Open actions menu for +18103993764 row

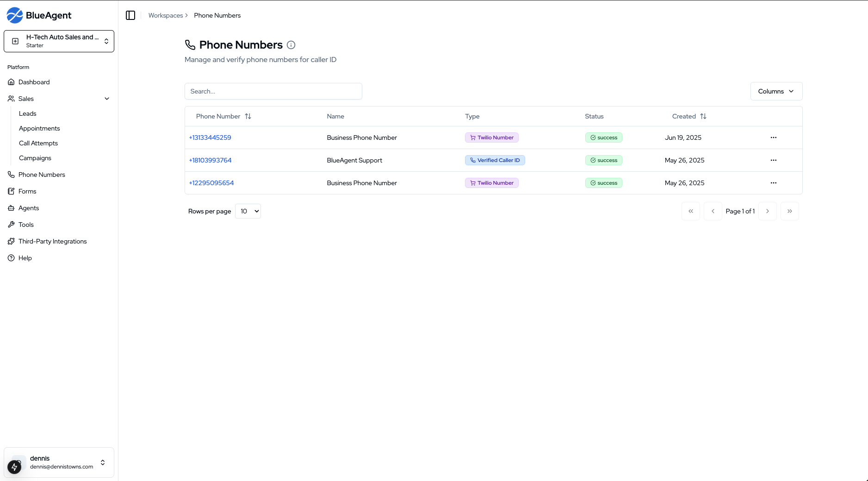(x=774, y=160)
